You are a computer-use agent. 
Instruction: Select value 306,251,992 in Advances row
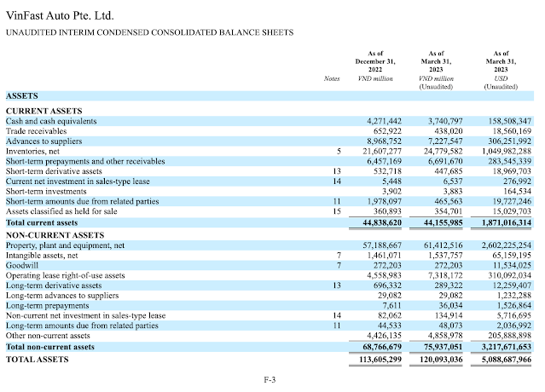click(x=509, y=141)
